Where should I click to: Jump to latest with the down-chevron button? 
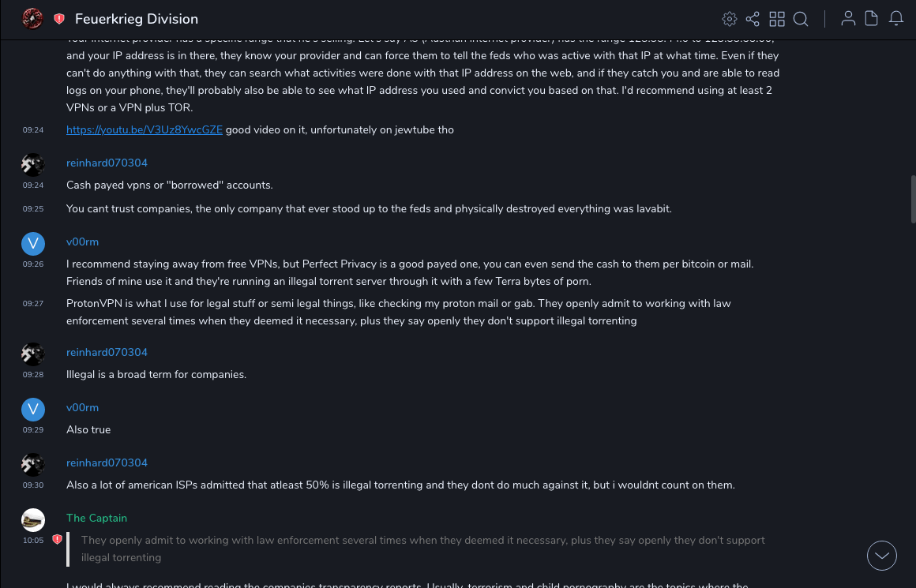coord(881,556)
